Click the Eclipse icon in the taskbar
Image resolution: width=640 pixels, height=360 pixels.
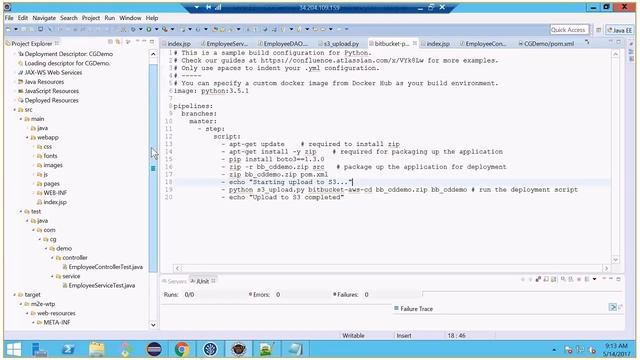(x=154, y=350)
